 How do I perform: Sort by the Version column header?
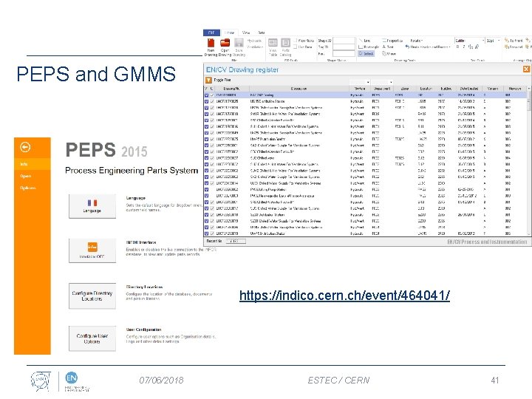(x=493, y=89)
